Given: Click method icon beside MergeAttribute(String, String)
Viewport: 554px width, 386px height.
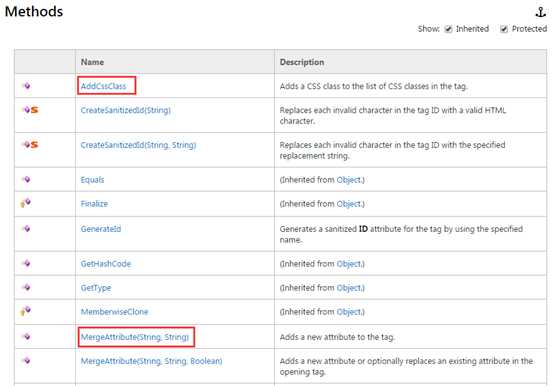Looking at the screenshot, I should coord(26,337).
